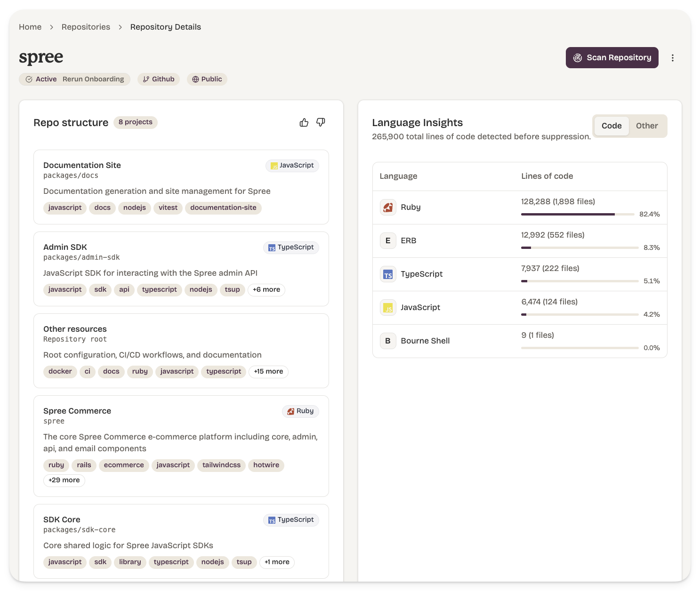Open the SDK Core project title
700x591 pixels.
pyautogui.click(x=62, y=519)
